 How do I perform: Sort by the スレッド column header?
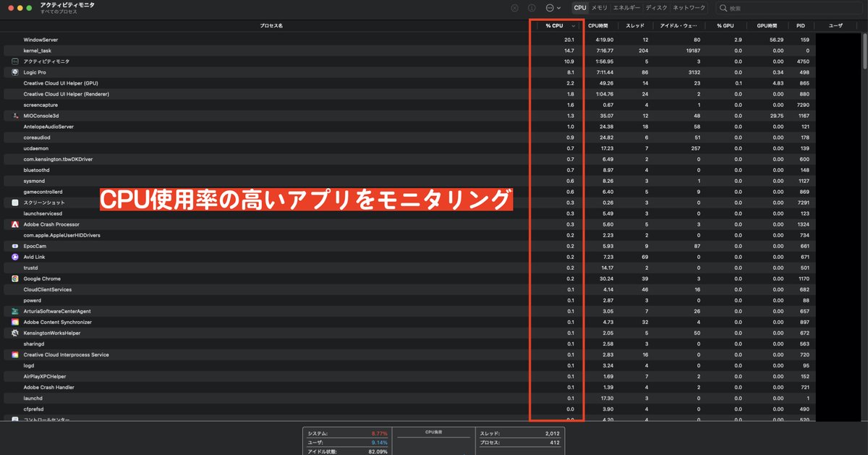coord(637,25)
